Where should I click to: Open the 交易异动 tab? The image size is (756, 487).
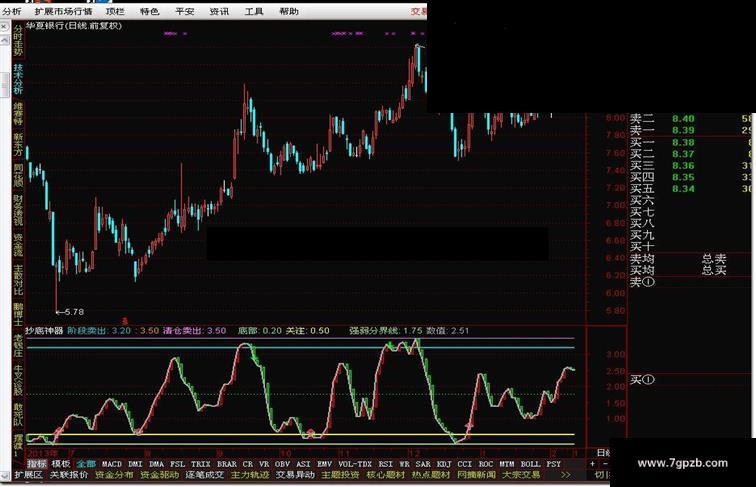tap(295, 475)
